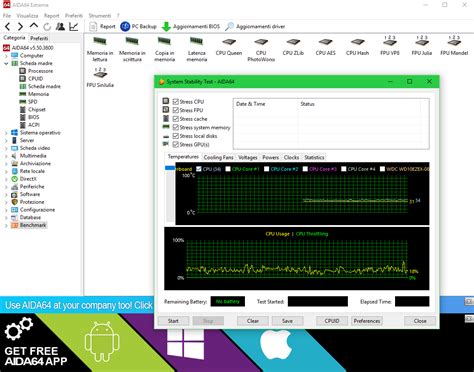This screenshot has height=372, width=474.
Task: Expand the Server tree node
Action: pos(6,140)
